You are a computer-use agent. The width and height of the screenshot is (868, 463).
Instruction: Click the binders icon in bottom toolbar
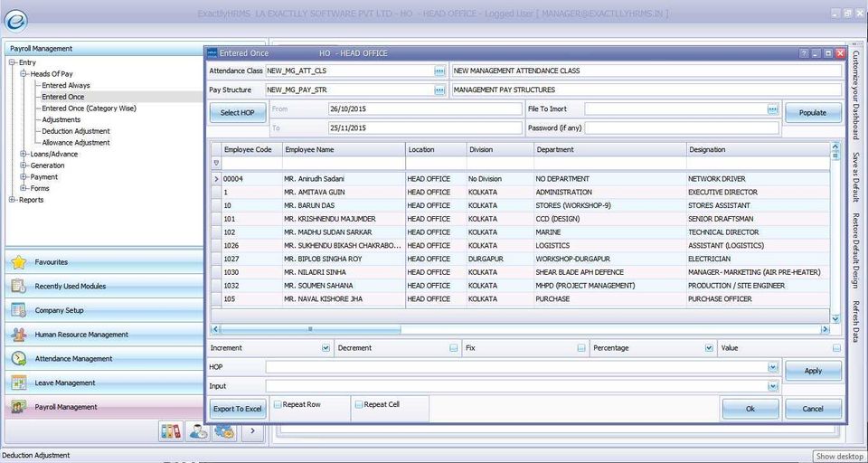170,431
